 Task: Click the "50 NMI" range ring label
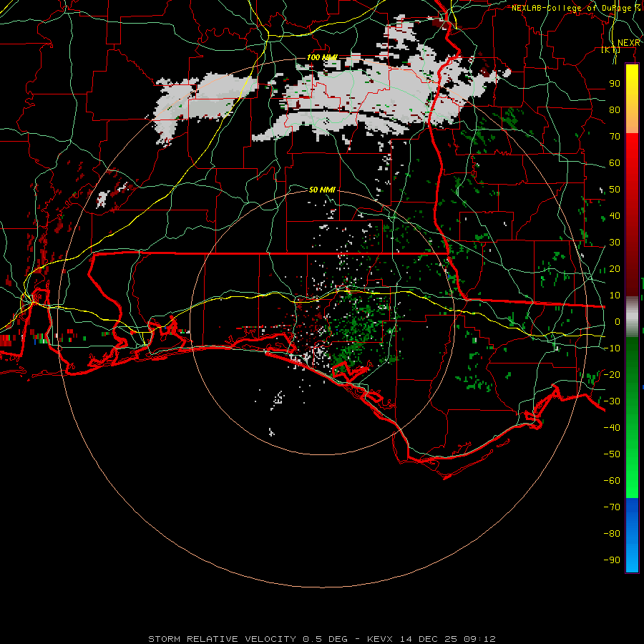point(322,190)
